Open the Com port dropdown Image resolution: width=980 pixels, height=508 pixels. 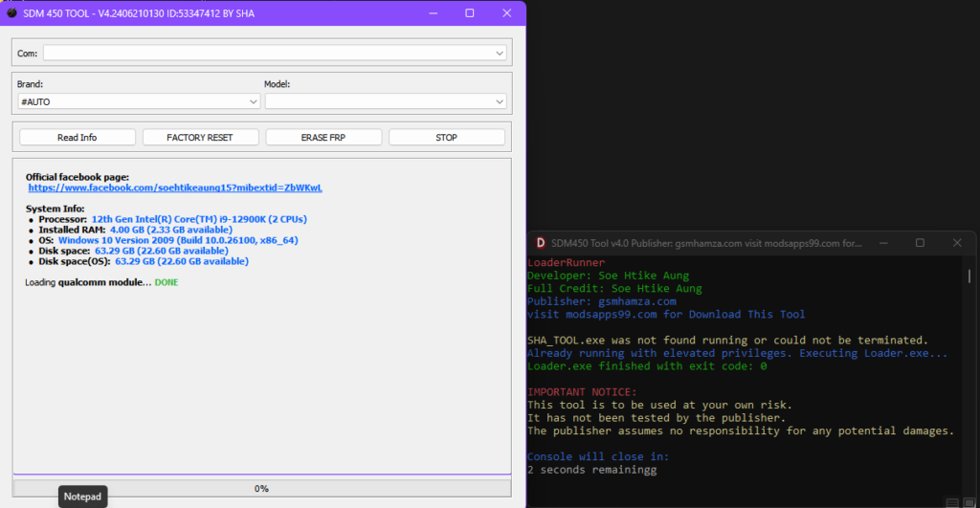274,53
